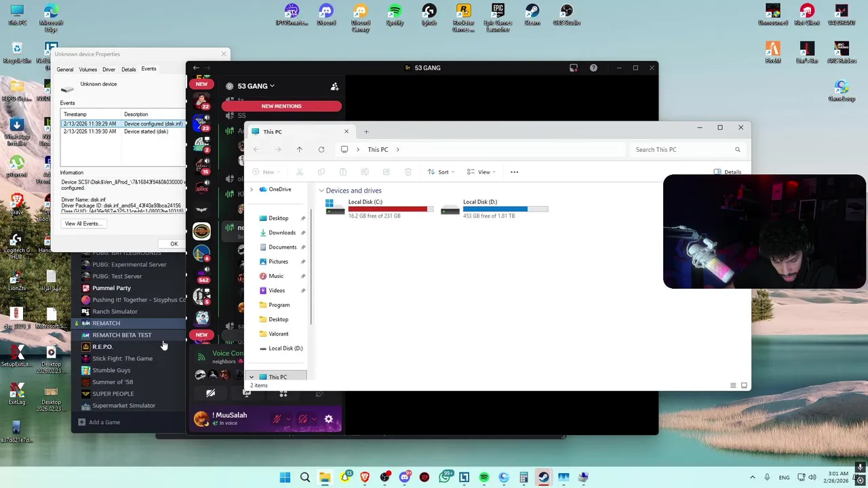Screen dimensions: 868x488
Task: Switch to Volumes tab in Properties
Action: click(x=87, y=70)
